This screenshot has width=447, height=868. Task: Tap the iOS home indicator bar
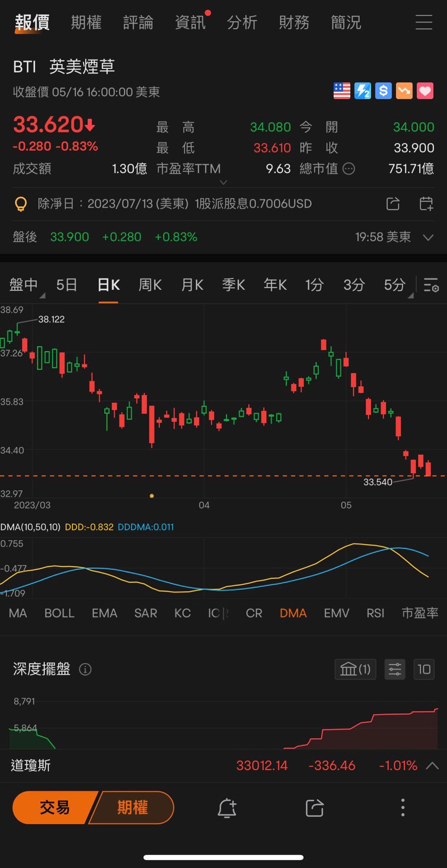223,858
